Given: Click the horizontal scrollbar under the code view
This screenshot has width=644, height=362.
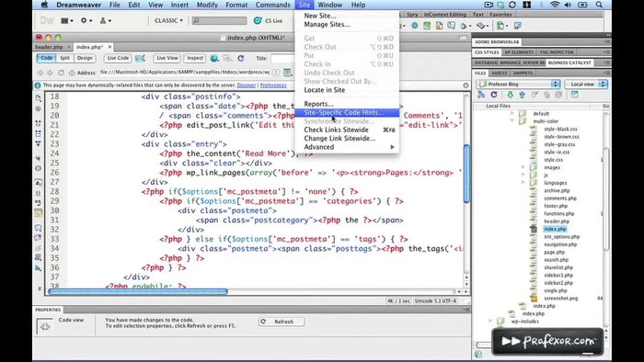Looking at the screenshot, I should [x=138, y=291].
